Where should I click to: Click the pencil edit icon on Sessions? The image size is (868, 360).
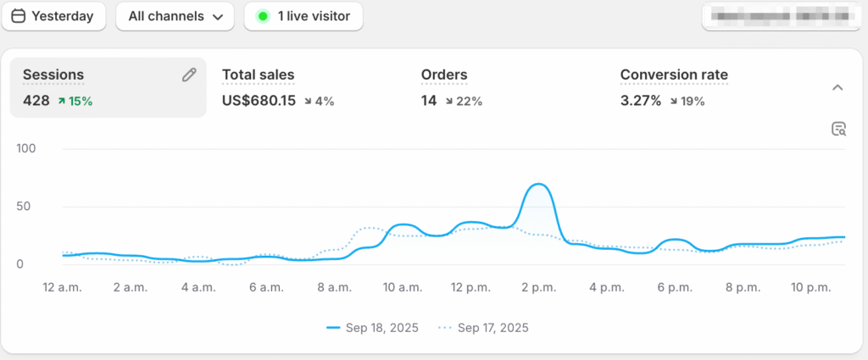tap(189, 75)
